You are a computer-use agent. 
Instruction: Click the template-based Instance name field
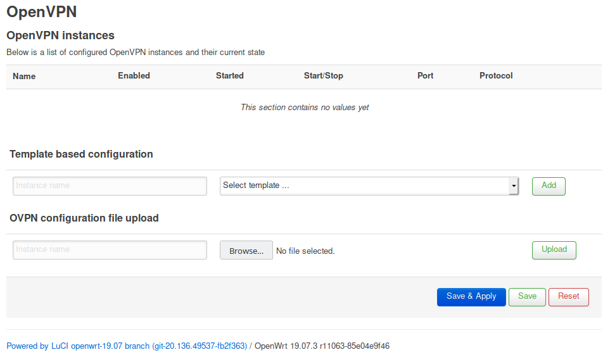click(110, 186)
